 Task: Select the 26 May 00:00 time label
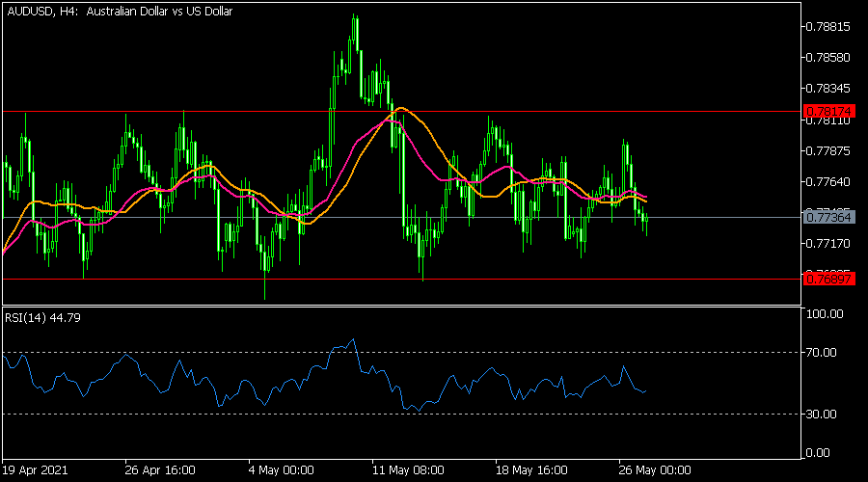pos(652,471)
